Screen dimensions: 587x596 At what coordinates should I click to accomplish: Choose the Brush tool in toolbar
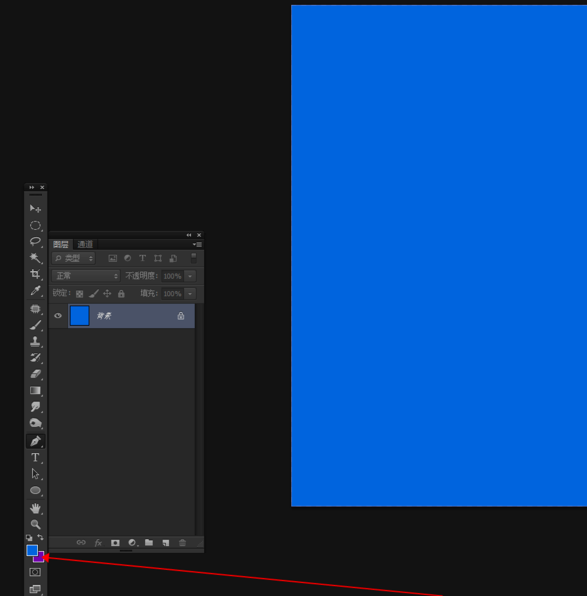(x=35, y=325)
